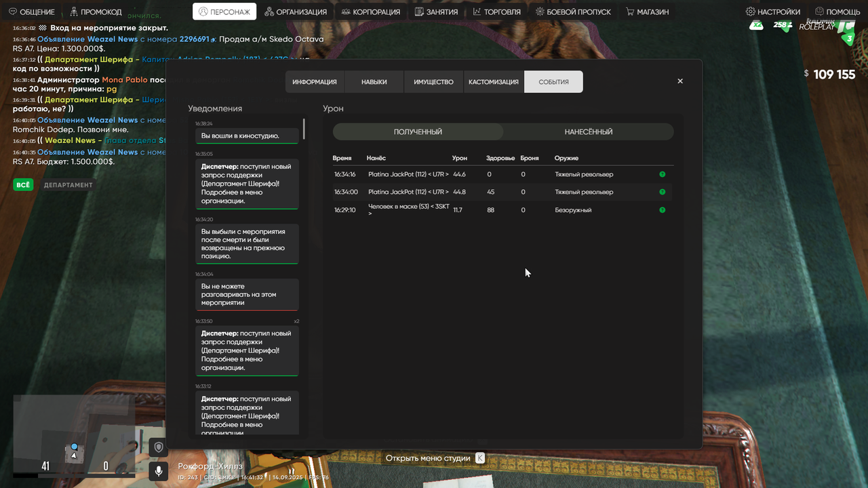Click green status icon on 16:29:10 row
Image resolution: width=868 pixels, height=488 pixels.
pos(663,210)
